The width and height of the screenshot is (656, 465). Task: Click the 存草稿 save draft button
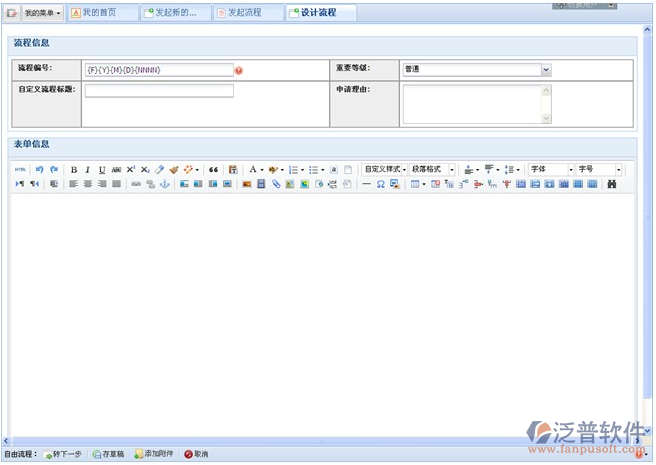pyautogui.click(x=109, y=454)
